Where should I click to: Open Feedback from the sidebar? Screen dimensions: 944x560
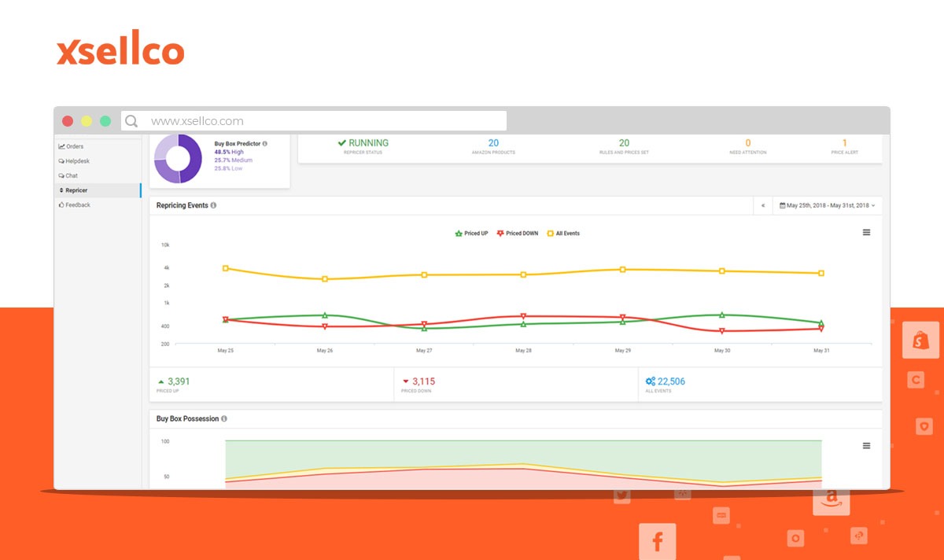click(x=77, y=205)
